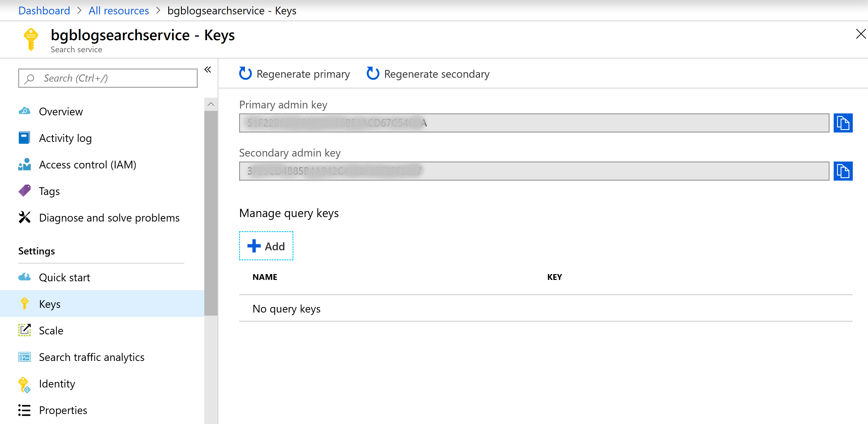Screen dimensions: 868x424
Task: Click the Diagnose wrench icon
Action: click(24, 217)
